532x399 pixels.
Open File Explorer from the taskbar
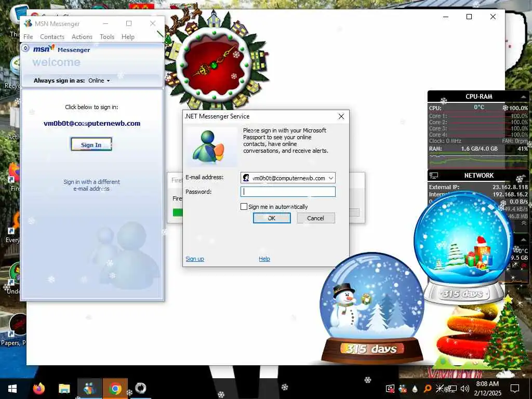(x=64, y=389)
